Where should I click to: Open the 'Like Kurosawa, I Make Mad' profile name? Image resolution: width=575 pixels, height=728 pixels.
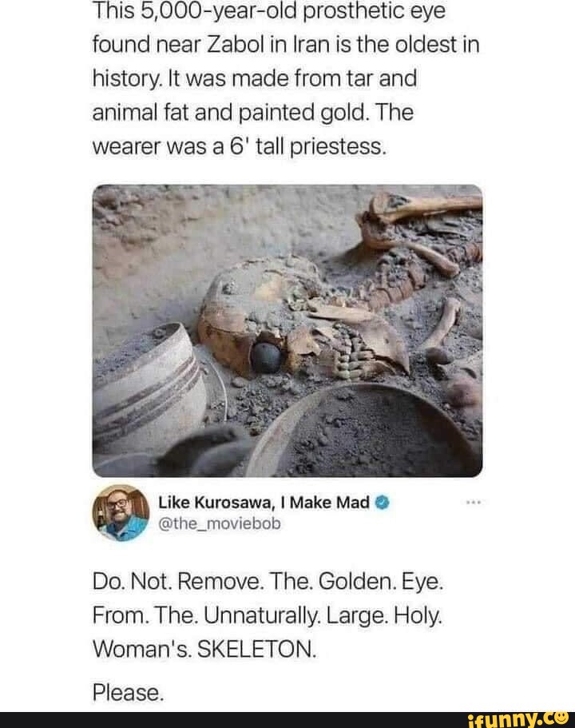264,503
